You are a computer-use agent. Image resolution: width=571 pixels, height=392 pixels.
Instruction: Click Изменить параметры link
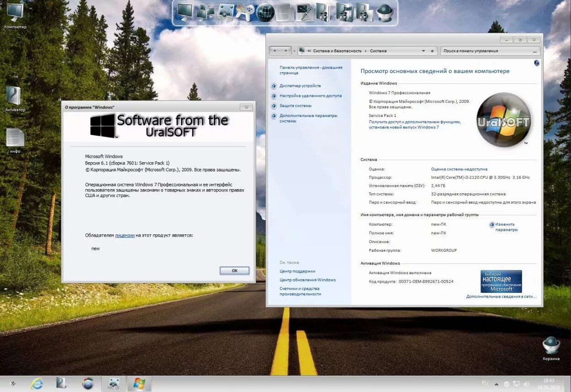[x=506, y=227]
